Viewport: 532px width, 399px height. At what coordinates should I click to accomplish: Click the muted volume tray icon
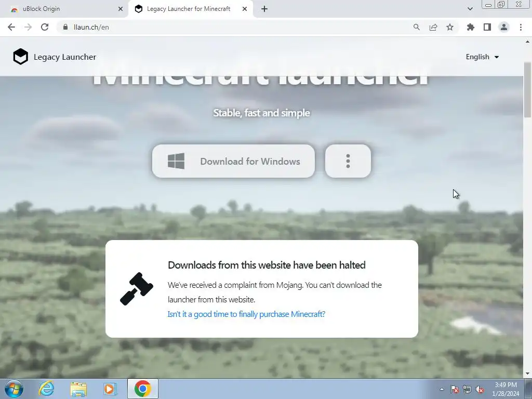click(480, 389)
